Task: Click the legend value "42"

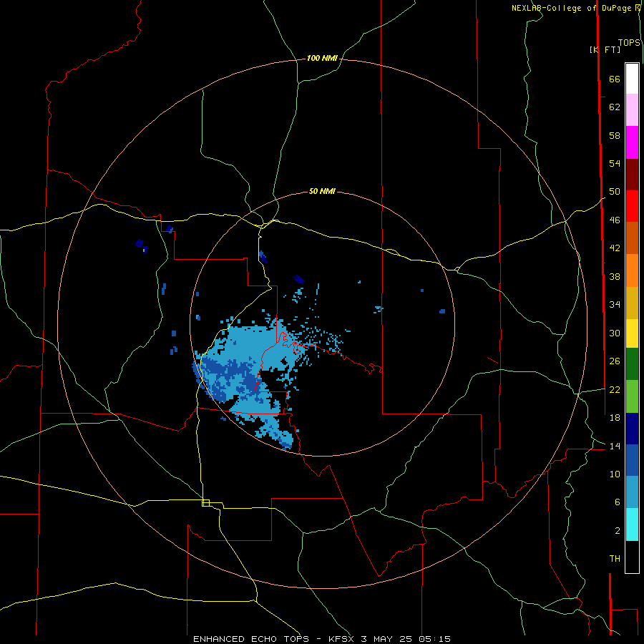Action: [615, 248]
